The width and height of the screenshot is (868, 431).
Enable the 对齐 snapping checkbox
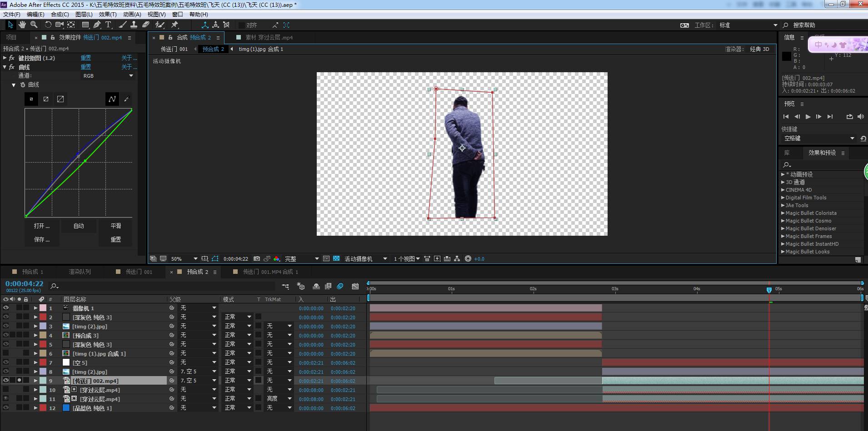(242, 25)
